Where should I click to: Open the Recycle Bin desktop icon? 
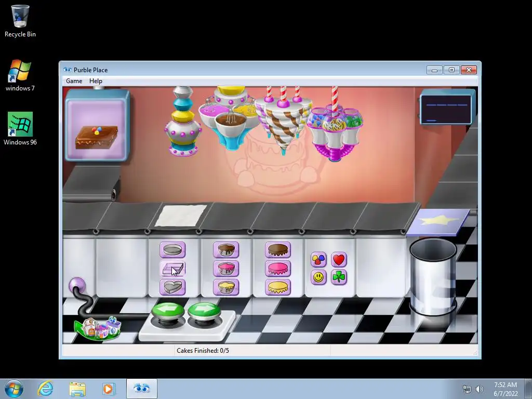[20, 21]
